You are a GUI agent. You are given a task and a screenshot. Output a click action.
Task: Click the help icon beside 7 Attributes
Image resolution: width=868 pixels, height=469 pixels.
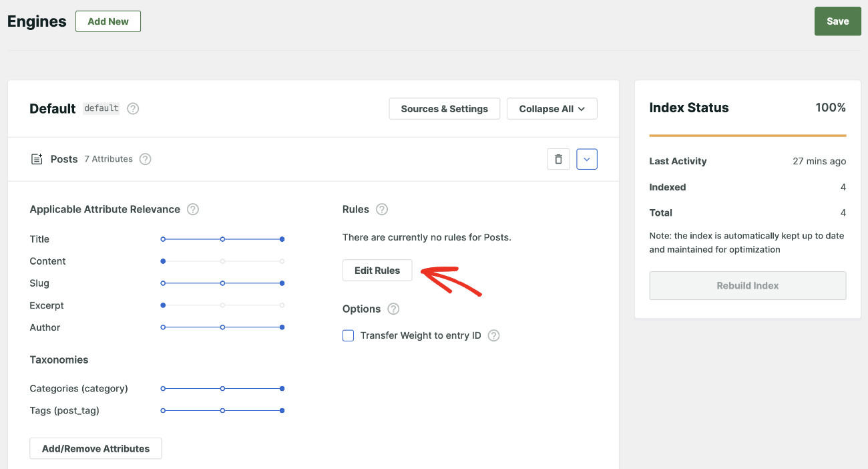[145, 159]
